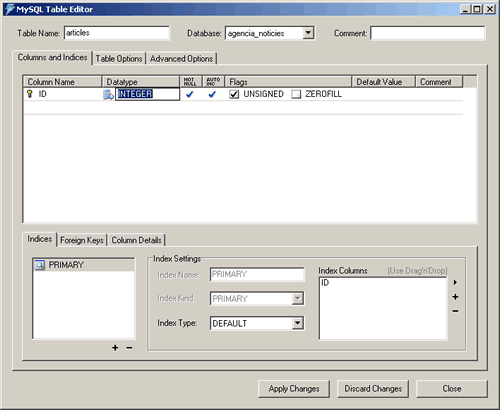Viewport: 500px width, 410px height.
Task: Click the Apply Changes button
Action: tap(294, 389)
